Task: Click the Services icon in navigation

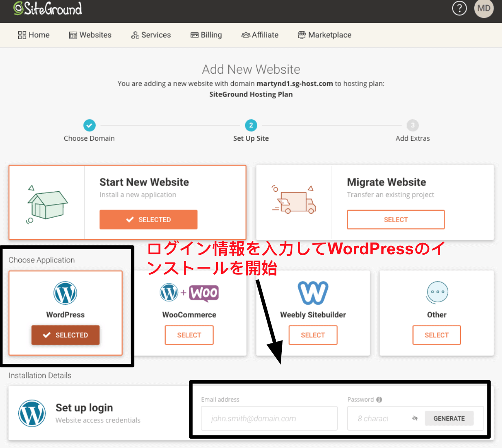Action: point(135,35)
